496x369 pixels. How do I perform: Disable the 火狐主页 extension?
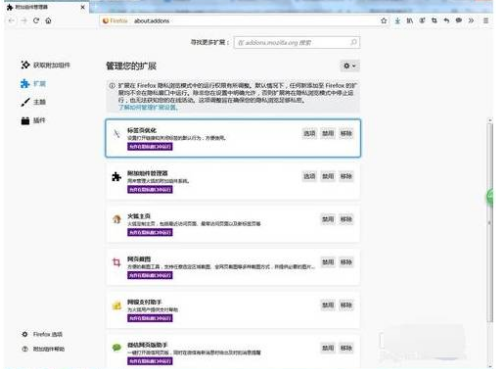point(328,219)
